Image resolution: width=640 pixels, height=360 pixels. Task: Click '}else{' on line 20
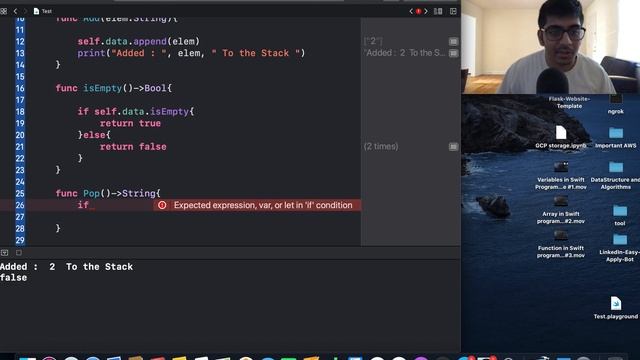pyautogui.click(x=94, y=135)
